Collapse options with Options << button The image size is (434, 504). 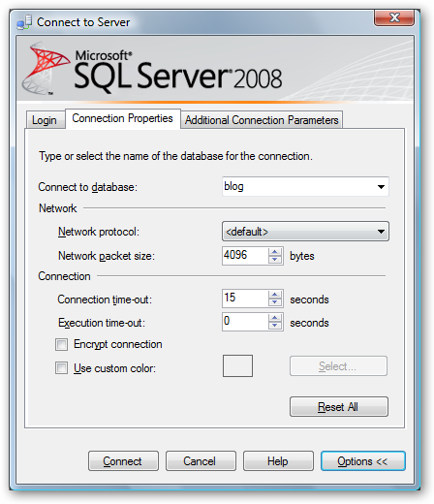[363, 461]
